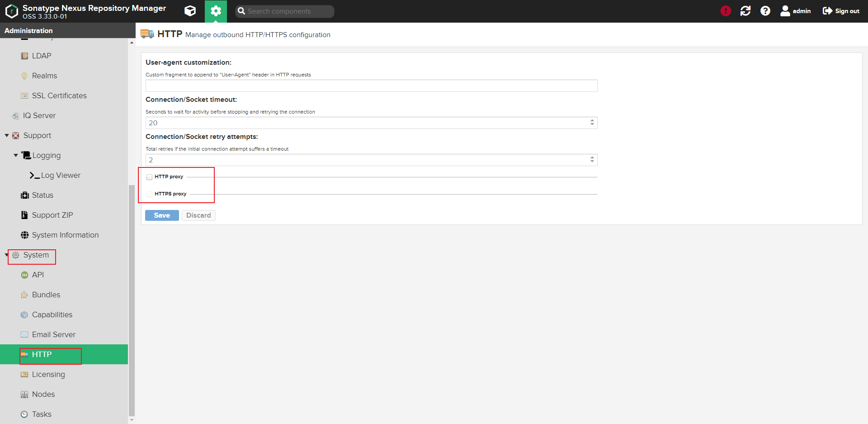868x424 pixels.
Task: Click the sidebar scroll up arrow
Action: click(132, 43)
